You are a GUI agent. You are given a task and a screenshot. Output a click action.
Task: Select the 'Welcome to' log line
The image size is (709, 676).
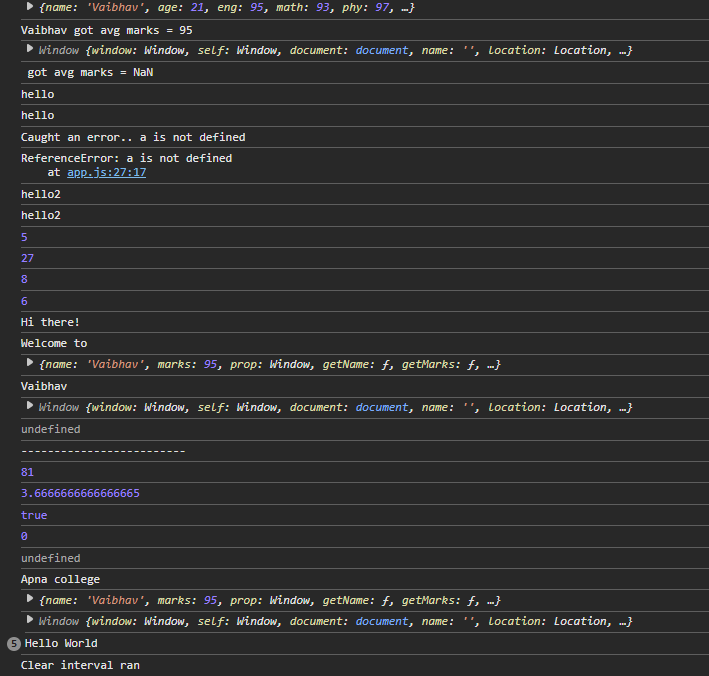(54, 343)
